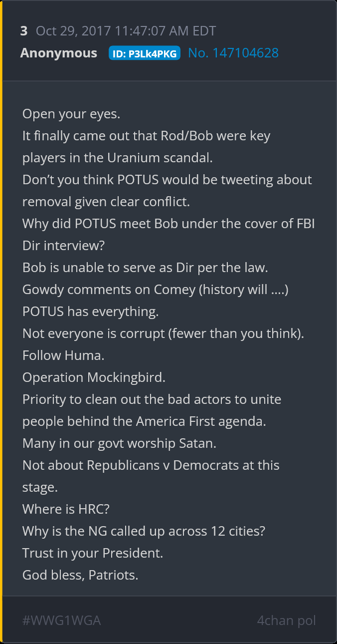Click the post timestamp Oct 29, 2017
The height and width of the screenshot is (644, 337).
pyautogui.click(x=126, y=31)
